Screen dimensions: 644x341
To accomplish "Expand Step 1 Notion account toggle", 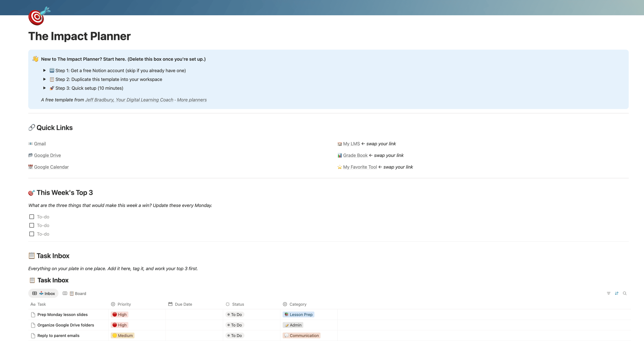I will pos(45,71).
